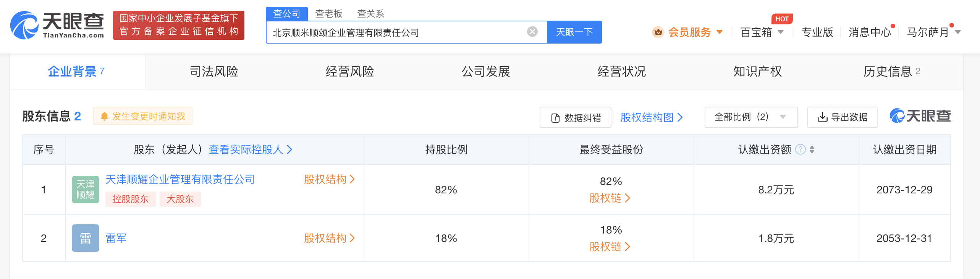Open the 全部比例 (2) dropdown
980x279 pixels.
click(751, 117)
